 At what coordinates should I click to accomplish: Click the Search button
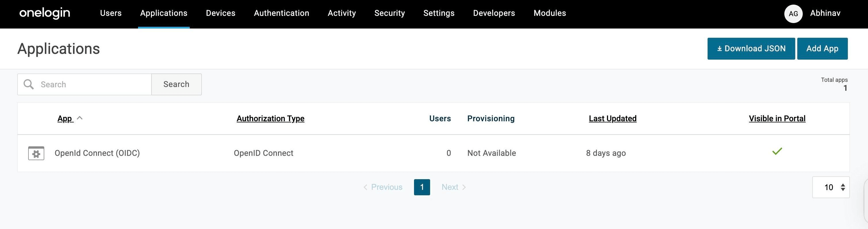(x=176, y=84)
